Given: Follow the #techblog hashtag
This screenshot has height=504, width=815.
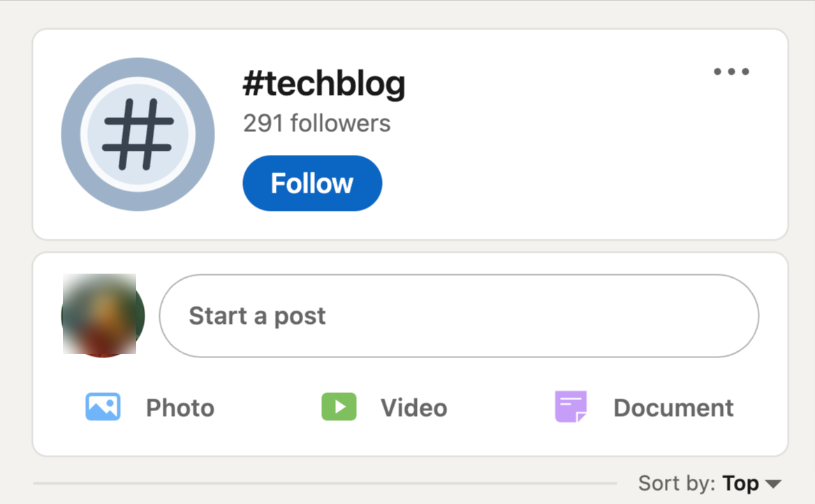Looking at the screenshot, I should (x=312, y=184).
